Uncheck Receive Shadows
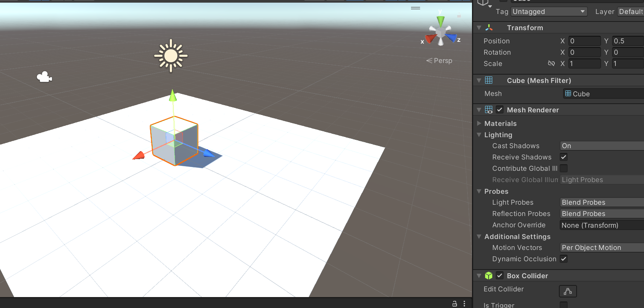 pos(563,157)
